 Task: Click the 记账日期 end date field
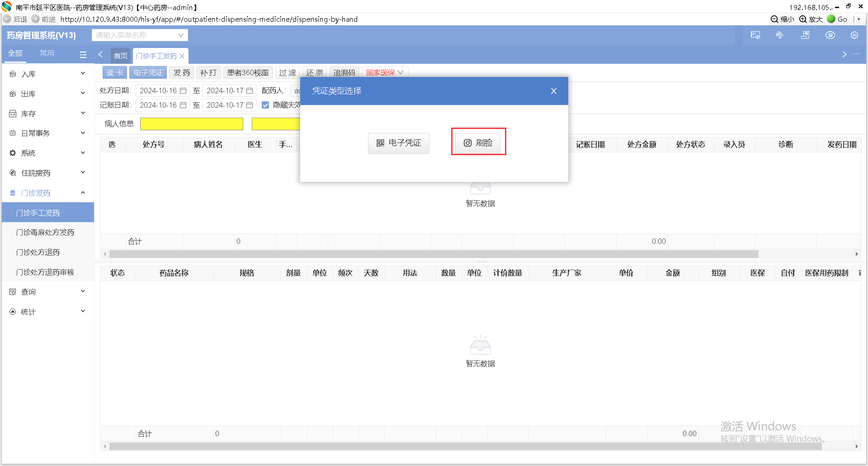[229, 105]
